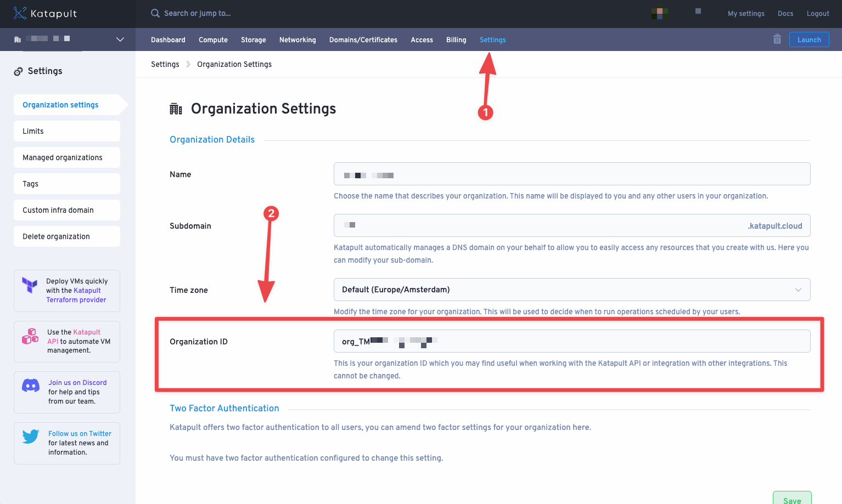Image resolution: width=842 pixels, height=504 pixels.
Task: Switch to the Networking tab
Action: (297, 40)
